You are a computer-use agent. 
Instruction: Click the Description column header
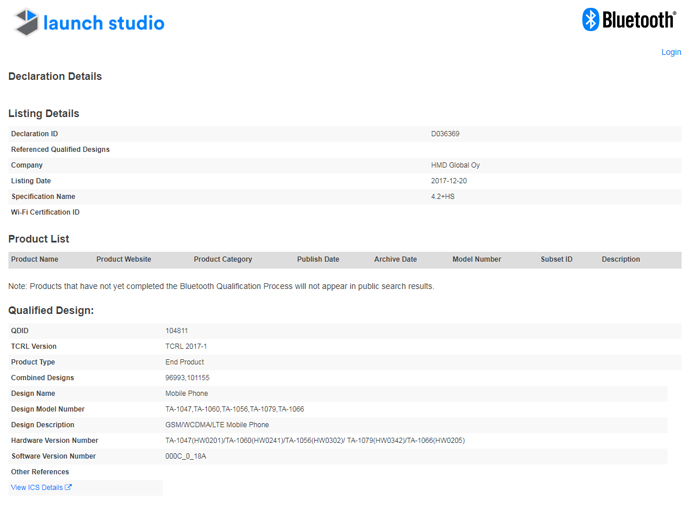point(621,259)
